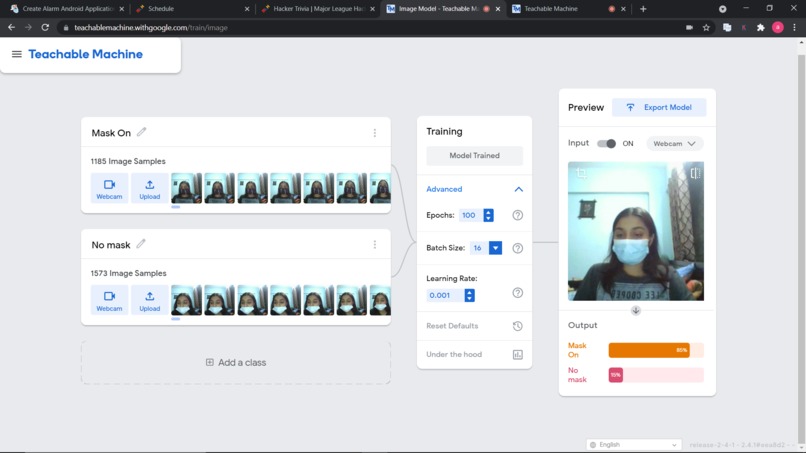Open the English language selector
806x453 pixels.
pyautogui.click(x=634, y=445)
